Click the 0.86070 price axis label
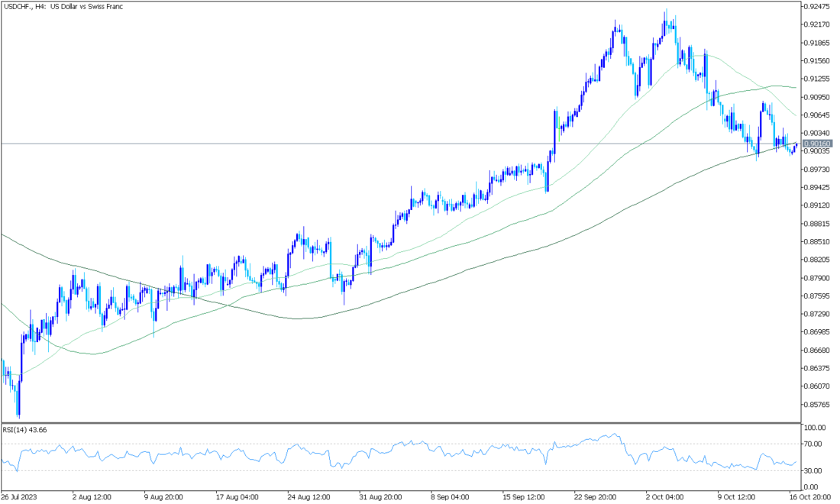Screen dimensions: 840x504 click(x=817, y=386)
